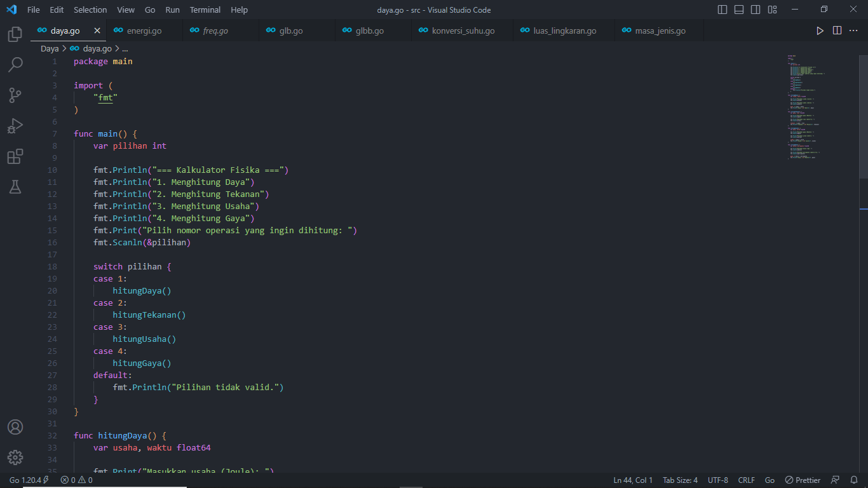
Task: Close the daya.go tab
Action: pos(97,30)
